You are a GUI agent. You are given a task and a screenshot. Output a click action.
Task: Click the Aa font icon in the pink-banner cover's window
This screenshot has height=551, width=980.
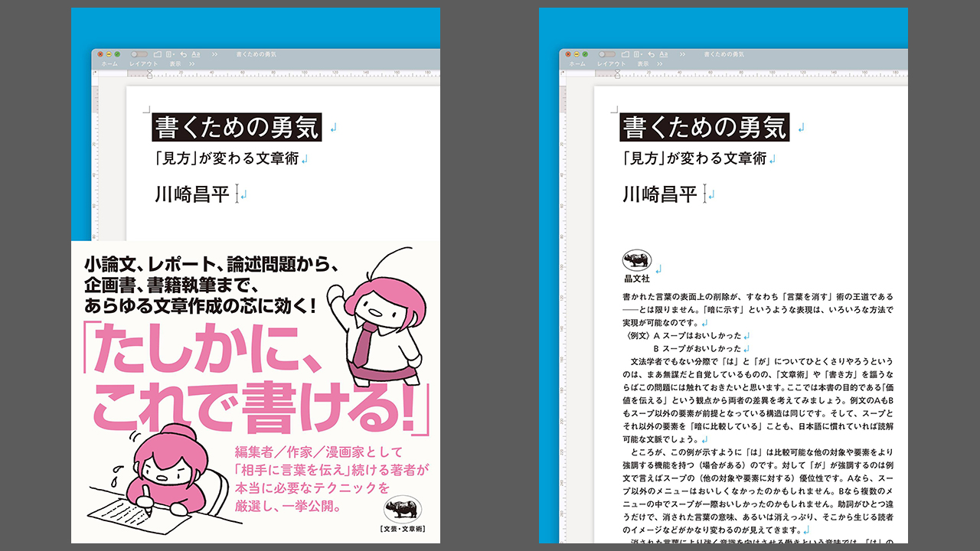pos(196,54)
